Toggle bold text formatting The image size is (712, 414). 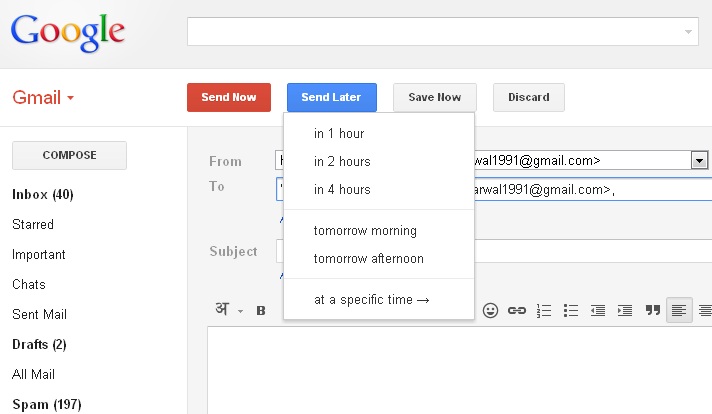point(261,310)
